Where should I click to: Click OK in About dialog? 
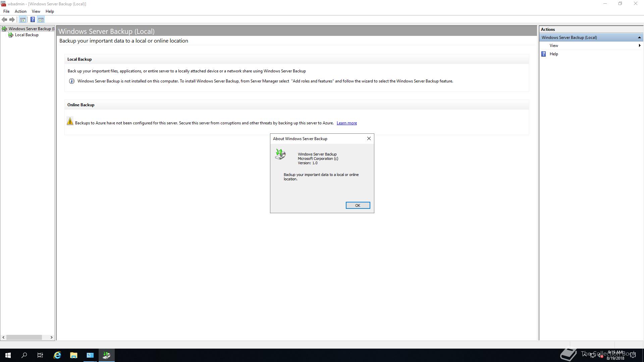[358, 205]
